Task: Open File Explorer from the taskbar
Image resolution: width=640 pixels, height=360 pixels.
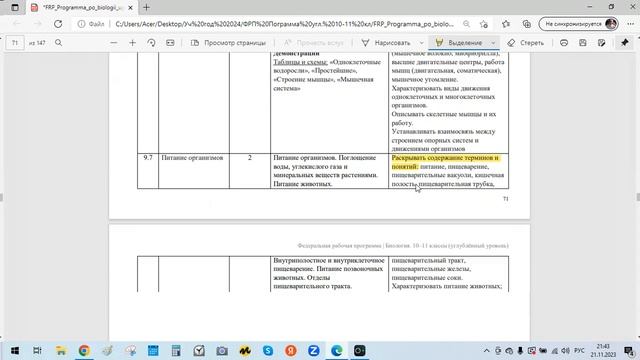Action: pyautogui.click(x=61, y=351)
